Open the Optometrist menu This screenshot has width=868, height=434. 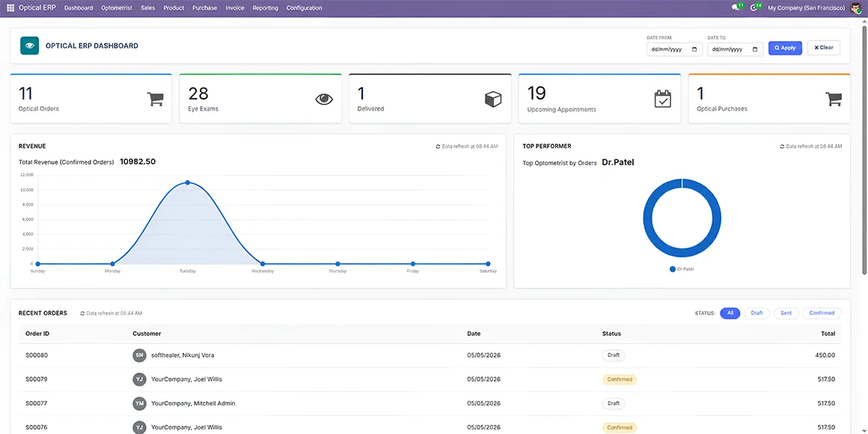[117, 7]
